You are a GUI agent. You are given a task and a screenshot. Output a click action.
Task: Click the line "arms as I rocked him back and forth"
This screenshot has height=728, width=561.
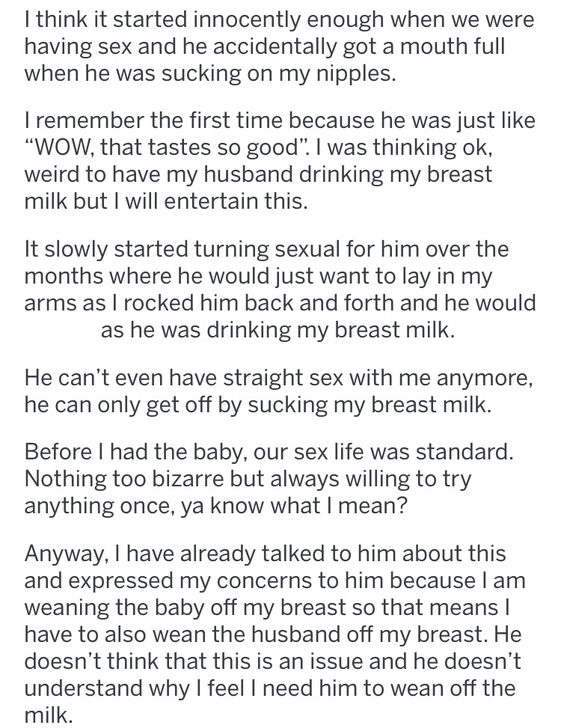click(x=280, y=303)
